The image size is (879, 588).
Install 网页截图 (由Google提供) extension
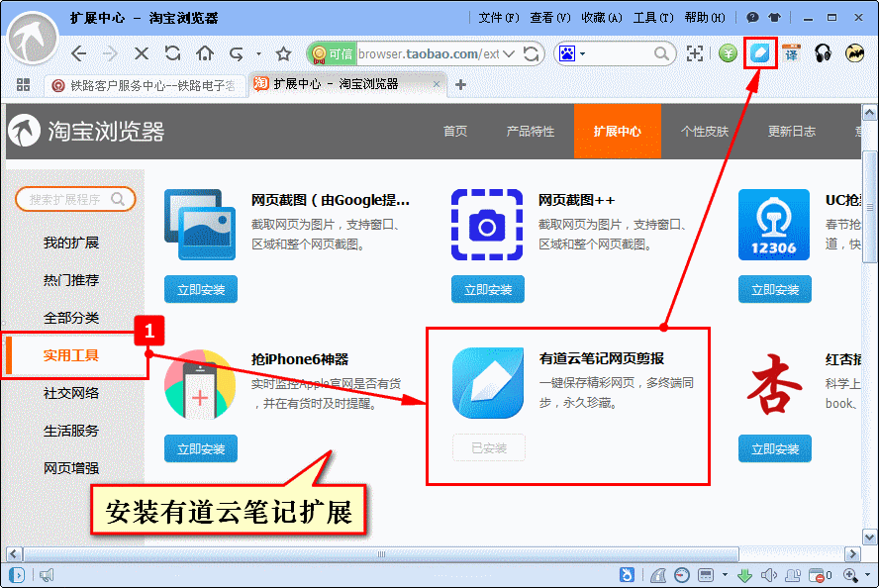click(201, 289)
